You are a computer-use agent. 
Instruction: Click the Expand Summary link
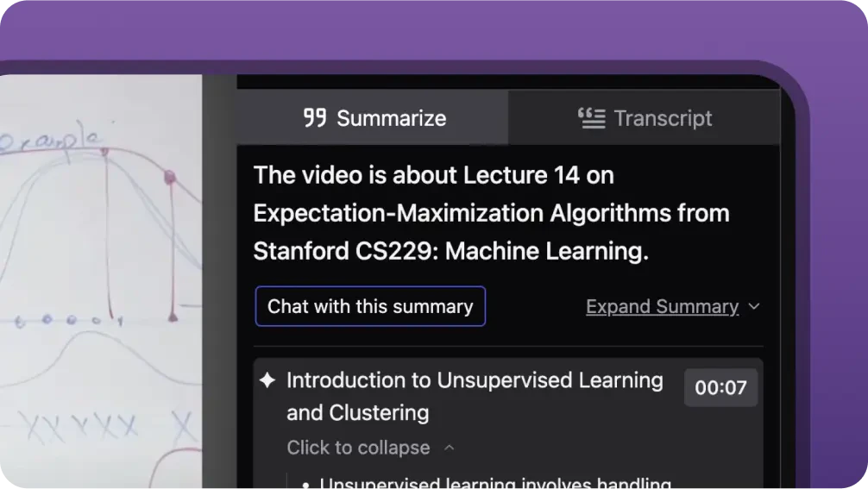click(662, 307)
